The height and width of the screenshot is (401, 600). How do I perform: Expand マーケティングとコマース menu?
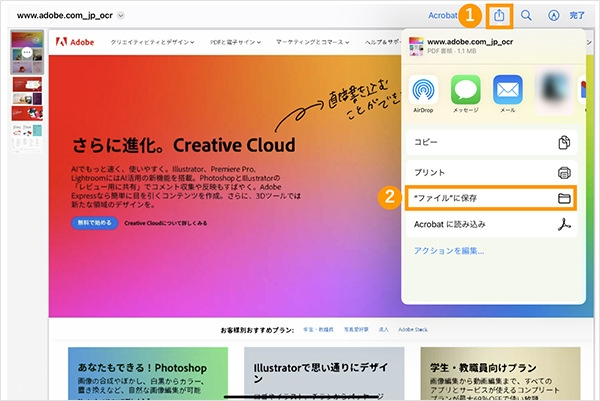pos(313,42)
